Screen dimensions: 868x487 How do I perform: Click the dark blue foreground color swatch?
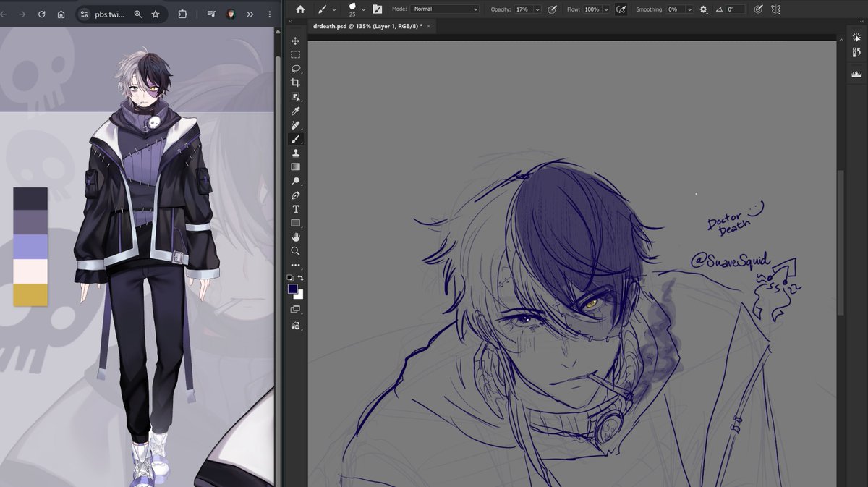292,289
